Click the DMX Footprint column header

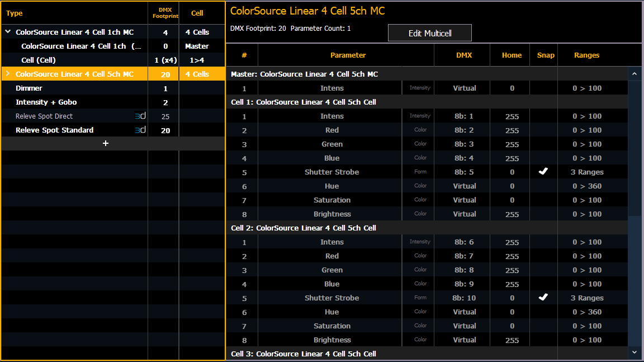point(165,13)
